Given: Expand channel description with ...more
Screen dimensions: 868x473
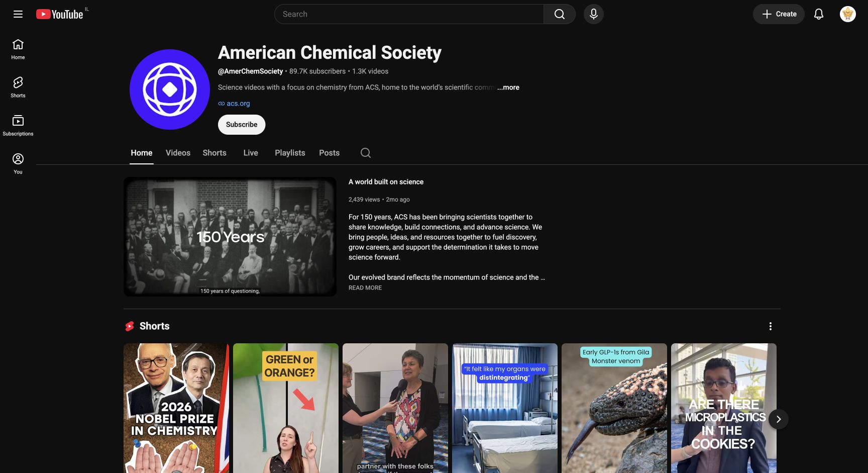Looking at the screenshot, I should [508, 87].
